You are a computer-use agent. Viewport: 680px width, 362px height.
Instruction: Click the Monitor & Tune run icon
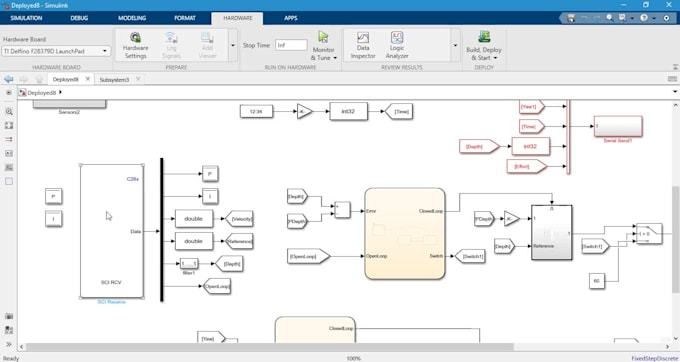click(x=323, y=37)
